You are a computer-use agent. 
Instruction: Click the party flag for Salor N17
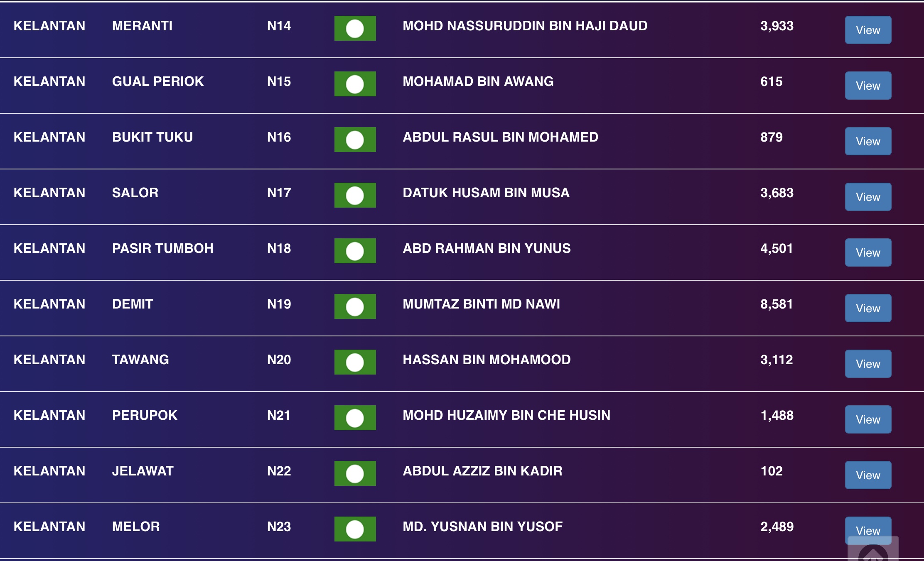click(x=355, y=195)
